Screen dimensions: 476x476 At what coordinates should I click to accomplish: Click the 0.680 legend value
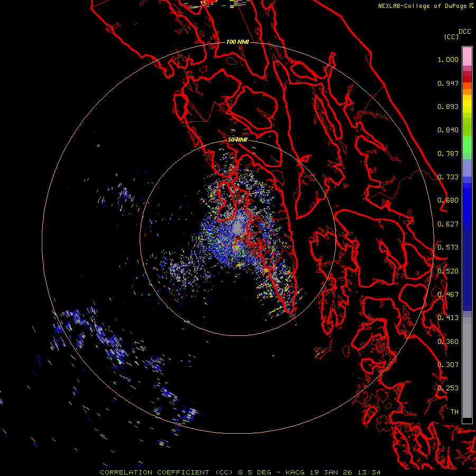[448, 200]
